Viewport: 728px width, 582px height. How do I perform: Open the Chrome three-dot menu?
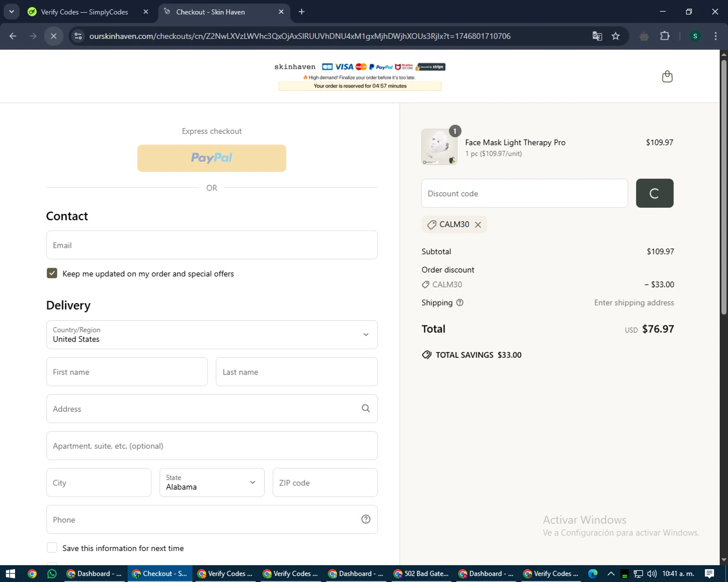[715, 36]
